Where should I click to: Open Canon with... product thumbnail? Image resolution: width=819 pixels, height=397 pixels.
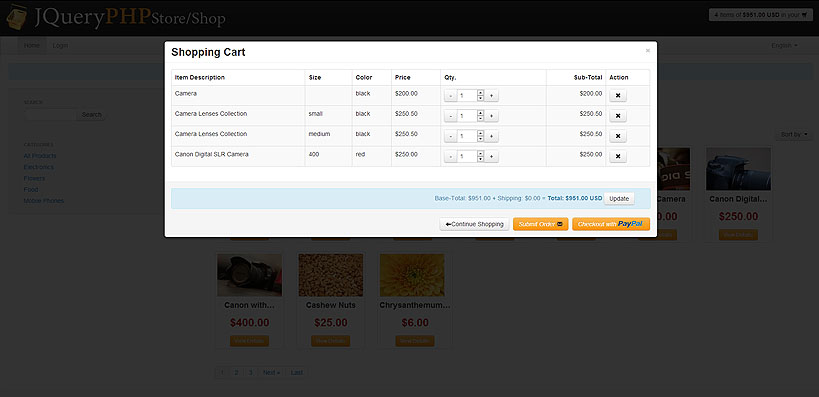249,275
